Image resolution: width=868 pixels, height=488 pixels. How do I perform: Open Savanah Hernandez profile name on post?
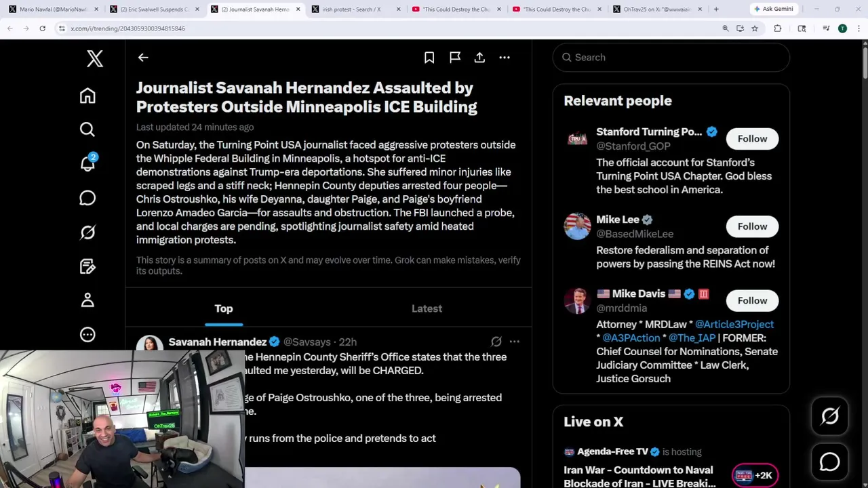217,342
